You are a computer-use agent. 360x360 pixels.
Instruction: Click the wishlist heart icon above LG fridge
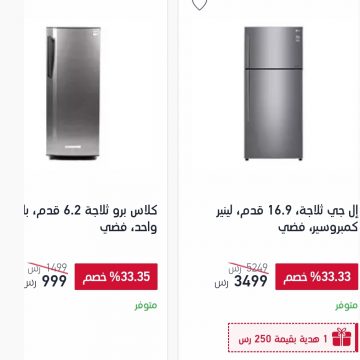[199, 4]
